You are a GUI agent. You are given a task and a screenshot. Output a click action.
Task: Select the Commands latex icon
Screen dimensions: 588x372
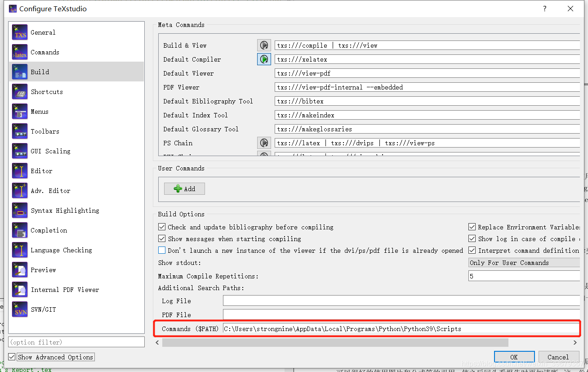pyautogui.click(x=20, y=52)
